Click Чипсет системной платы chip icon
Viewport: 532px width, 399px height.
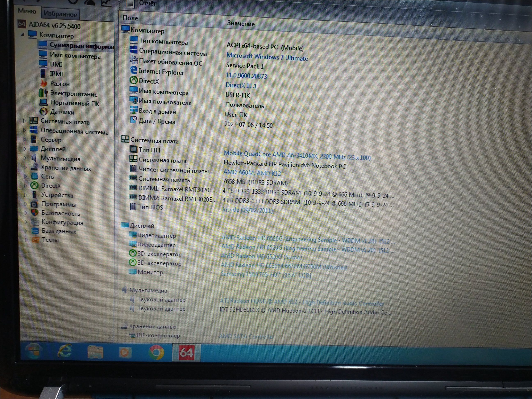click(x=133, y=169)
